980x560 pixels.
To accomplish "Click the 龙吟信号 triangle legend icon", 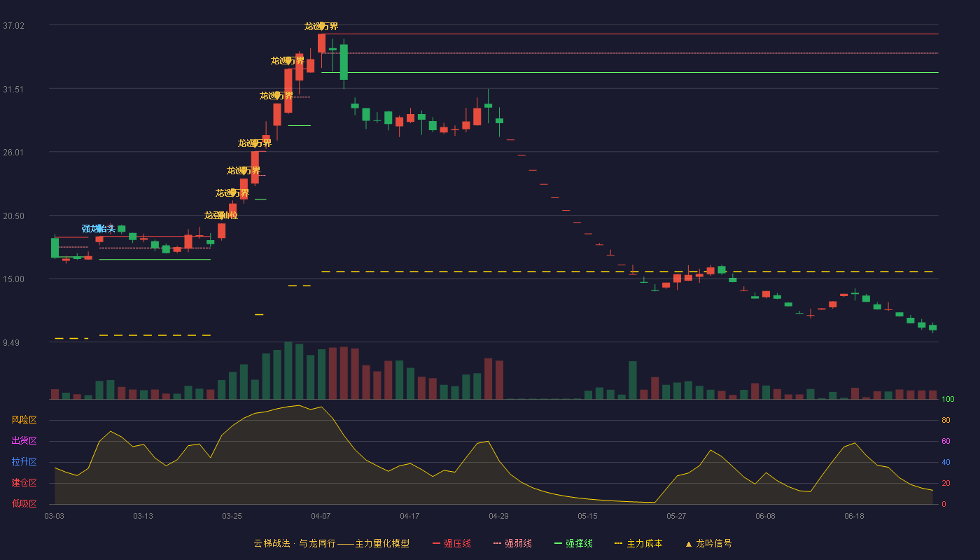I will pyautogui.click(x=688, y=543).
